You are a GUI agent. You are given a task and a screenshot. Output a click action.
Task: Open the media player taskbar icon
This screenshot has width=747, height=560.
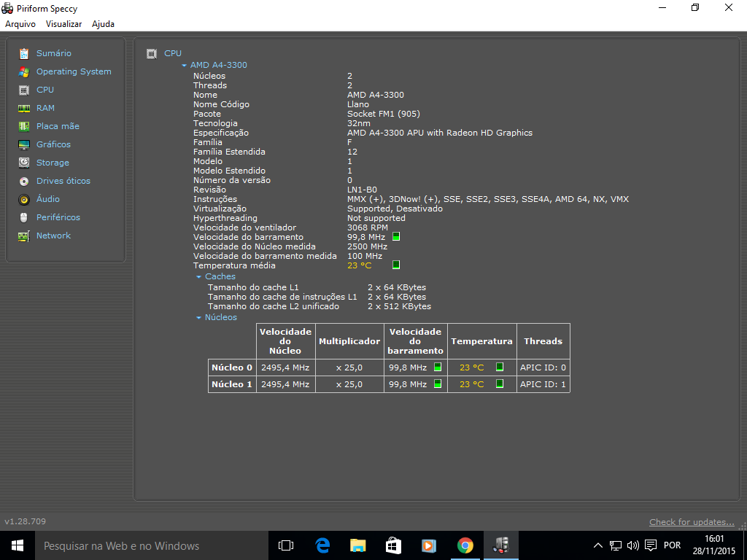tap(429, 545)
